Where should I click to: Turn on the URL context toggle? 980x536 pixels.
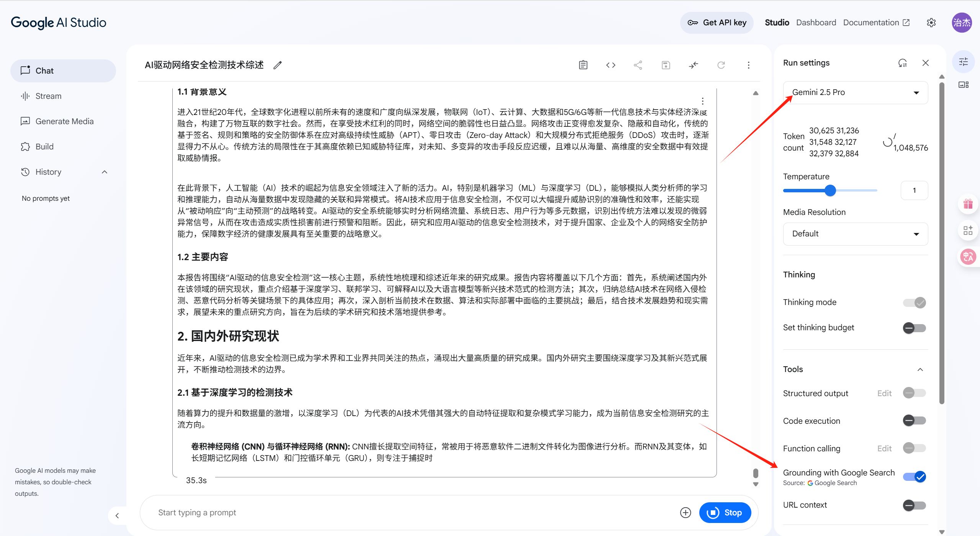pos(914,505)
